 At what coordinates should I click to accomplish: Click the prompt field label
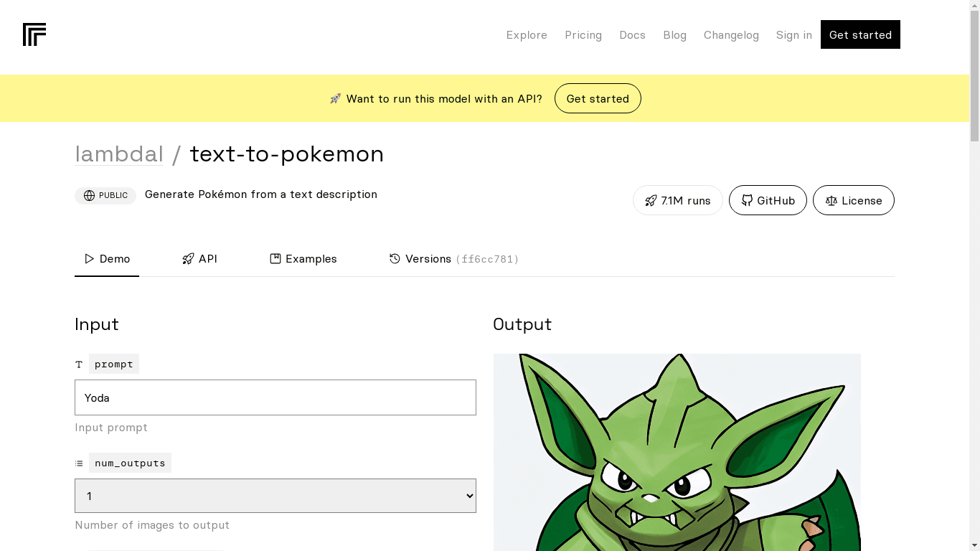[x=114, y=364]
